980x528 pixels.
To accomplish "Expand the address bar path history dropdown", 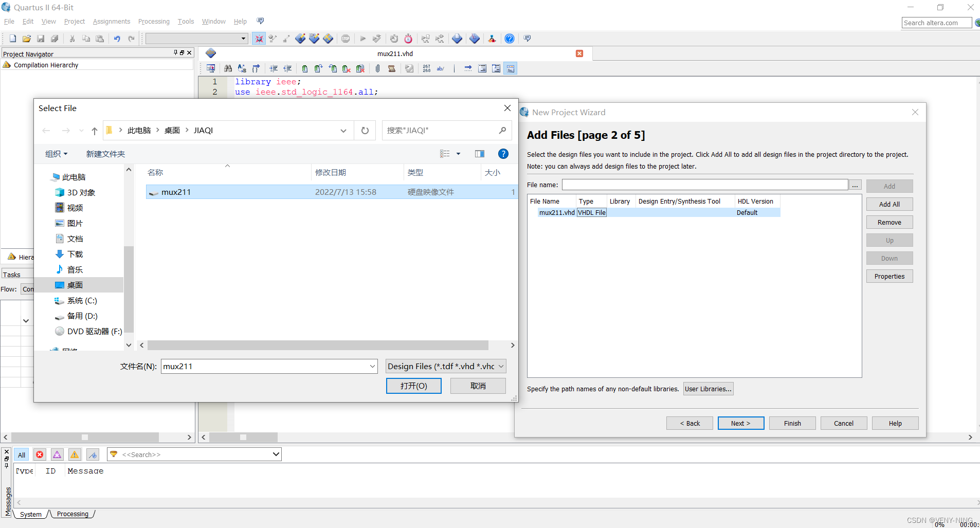I will (x=343, y=131).
